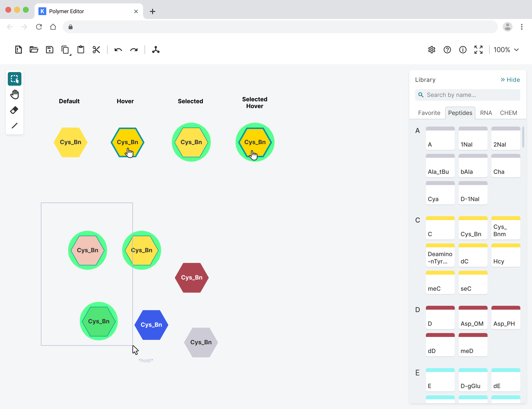Switch to the RNA tab
The image size is (532, 409).
[x=486, y=113]
